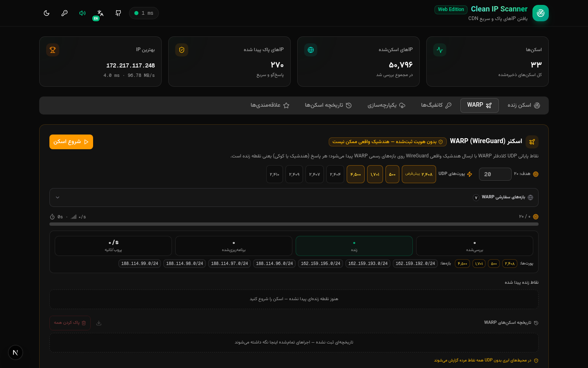
Task: Open the favorites tab with star
Action: pos(270,105)
